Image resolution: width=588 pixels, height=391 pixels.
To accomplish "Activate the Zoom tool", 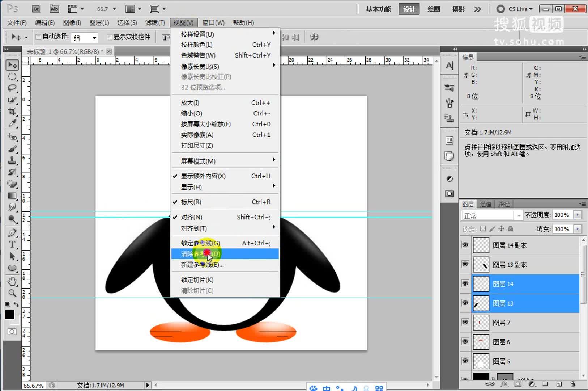I will 12,293.
